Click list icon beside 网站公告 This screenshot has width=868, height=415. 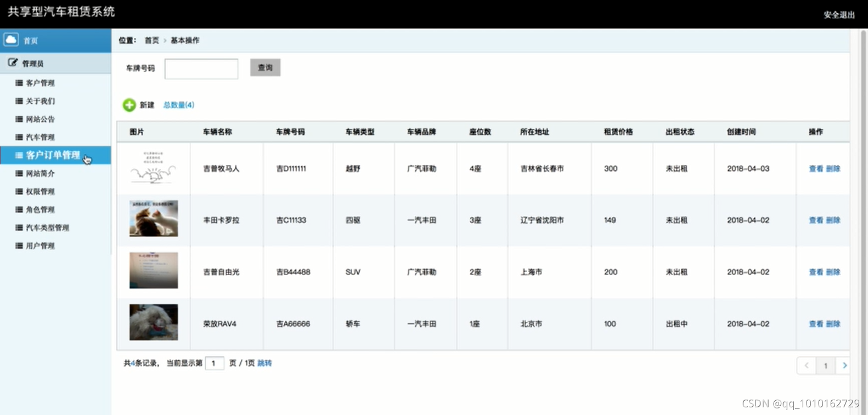pyautogui.click(x=19, y=119)
